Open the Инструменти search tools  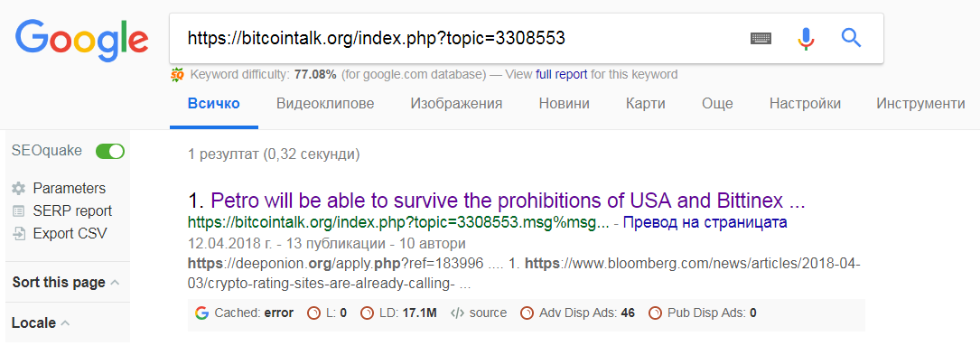pos(920,104)
